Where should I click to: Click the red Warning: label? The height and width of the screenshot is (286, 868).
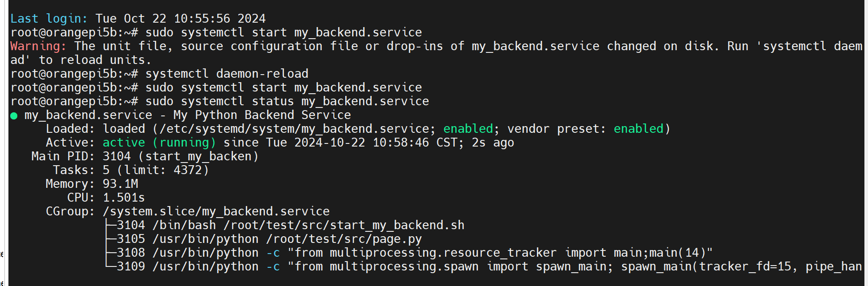tap(39, 46)
